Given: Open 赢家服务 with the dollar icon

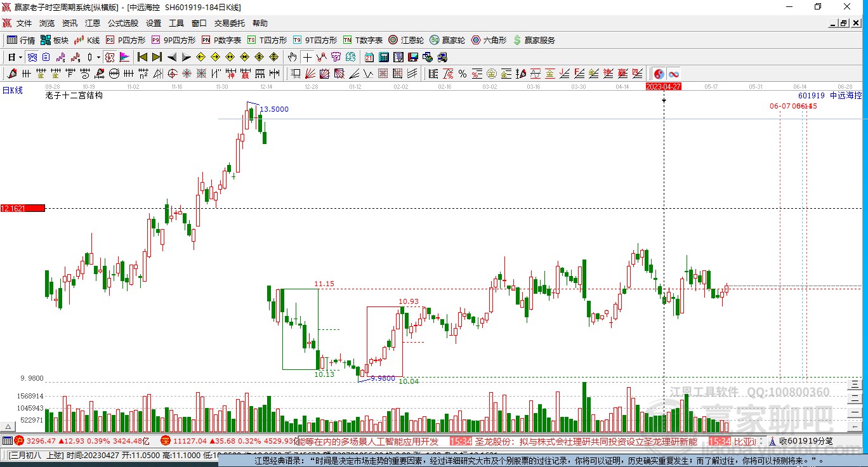Looking at the screenshot, I should click(534, 40).
